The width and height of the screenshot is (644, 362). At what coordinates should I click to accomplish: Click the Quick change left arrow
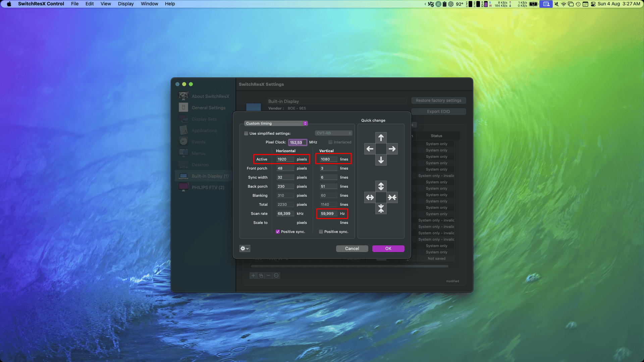[370, 149]
